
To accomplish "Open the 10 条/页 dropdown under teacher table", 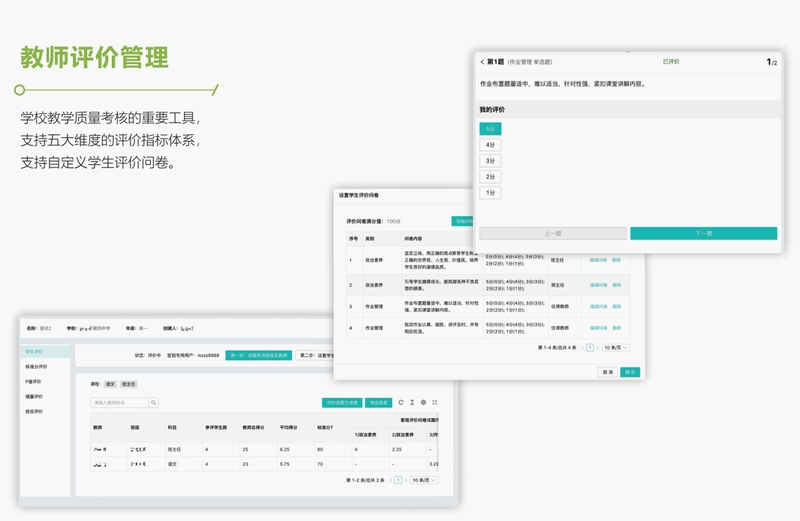I will [x=424, y=480].
